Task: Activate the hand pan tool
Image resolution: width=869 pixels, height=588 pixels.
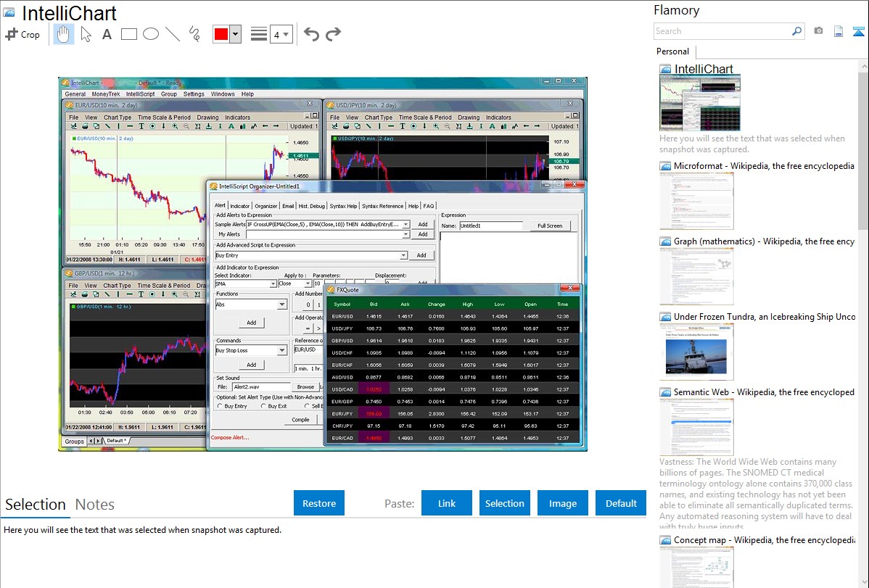Action: coord(63,34)
